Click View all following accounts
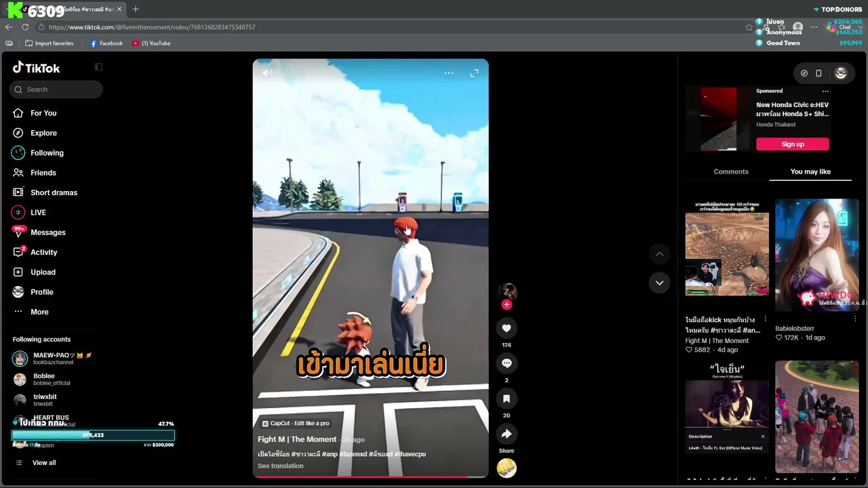 44,463
